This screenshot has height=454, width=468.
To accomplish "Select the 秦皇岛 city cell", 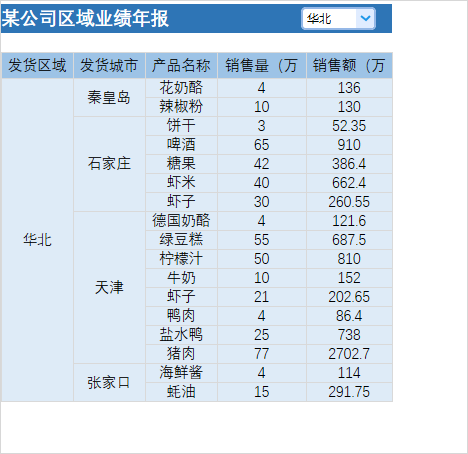I will tap(109, 97).
